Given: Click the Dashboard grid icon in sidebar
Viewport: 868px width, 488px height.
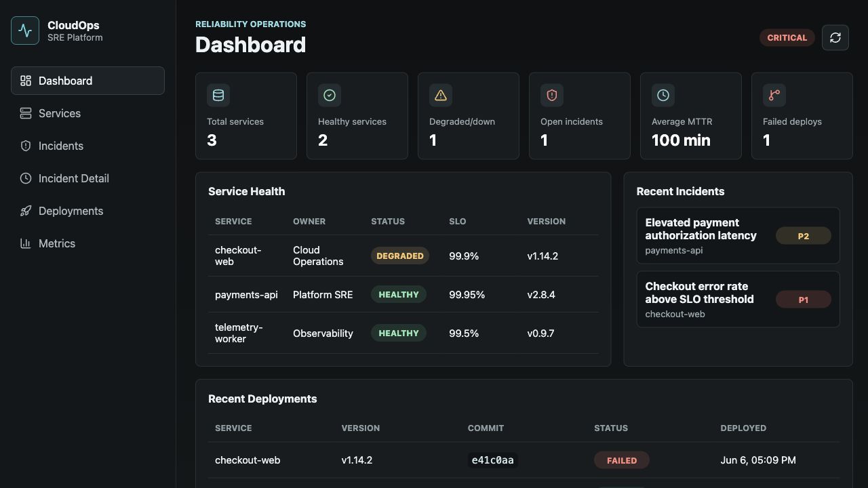Looking at the screenshot, I should 26,81.
